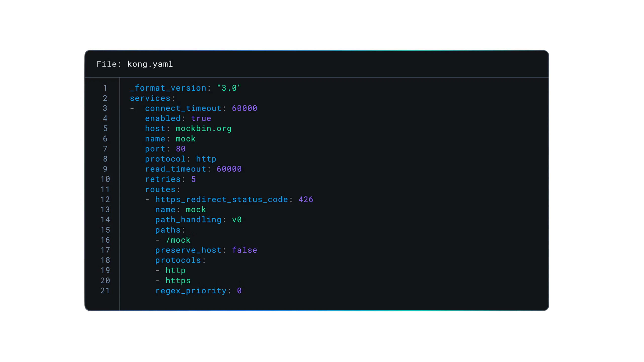Viewport: 644px width, 362px height.
Task: Click the https entry under protocols
Action: pyautogui.click(x=178, y=281)
